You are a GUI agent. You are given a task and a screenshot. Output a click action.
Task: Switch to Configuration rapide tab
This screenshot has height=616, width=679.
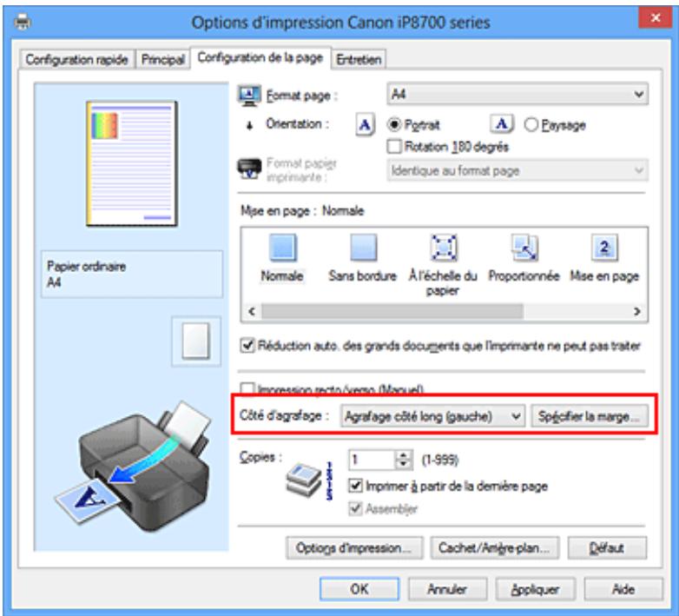point(76,59)
